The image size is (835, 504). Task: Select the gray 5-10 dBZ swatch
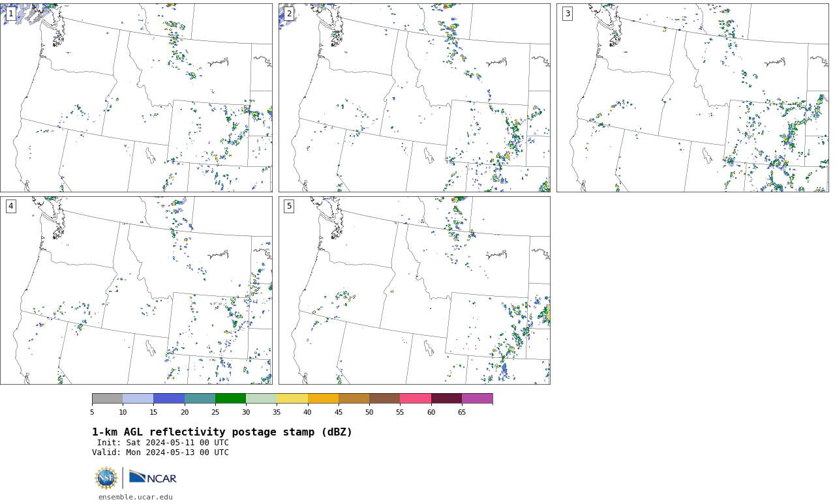[107, 398]
